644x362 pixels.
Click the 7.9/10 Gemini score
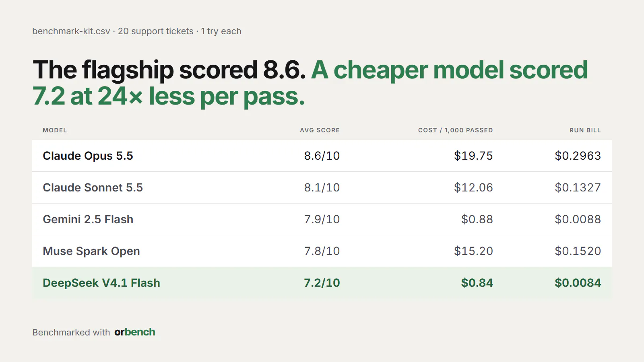[322, 219]
